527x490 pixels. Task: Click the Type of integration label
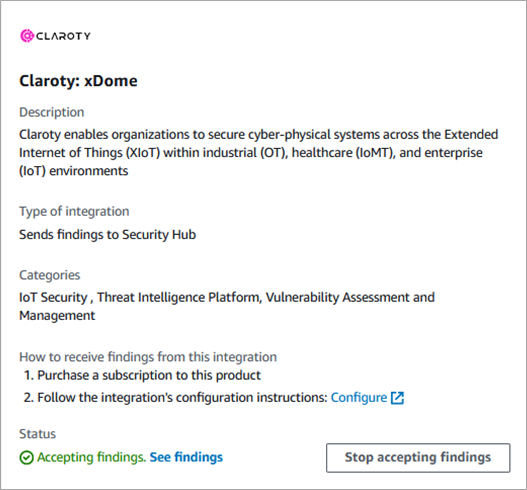coord(74,211)
